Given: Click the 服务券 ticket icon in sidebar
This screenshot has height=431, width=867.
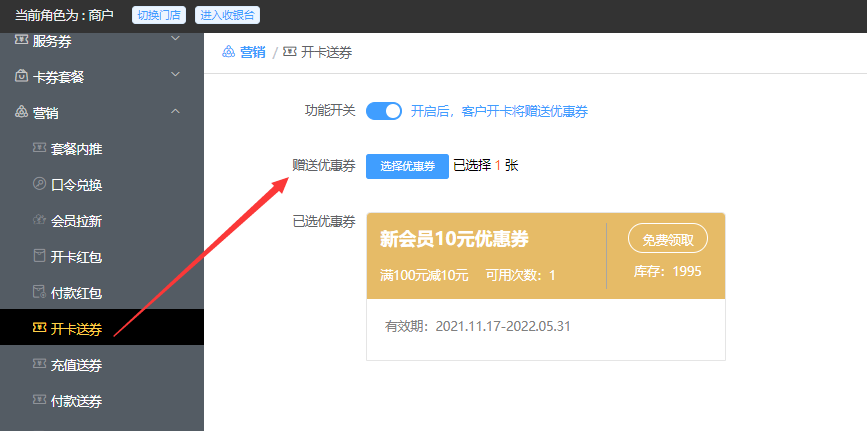Looking at the screenshot, I should (x=22, y=40).
